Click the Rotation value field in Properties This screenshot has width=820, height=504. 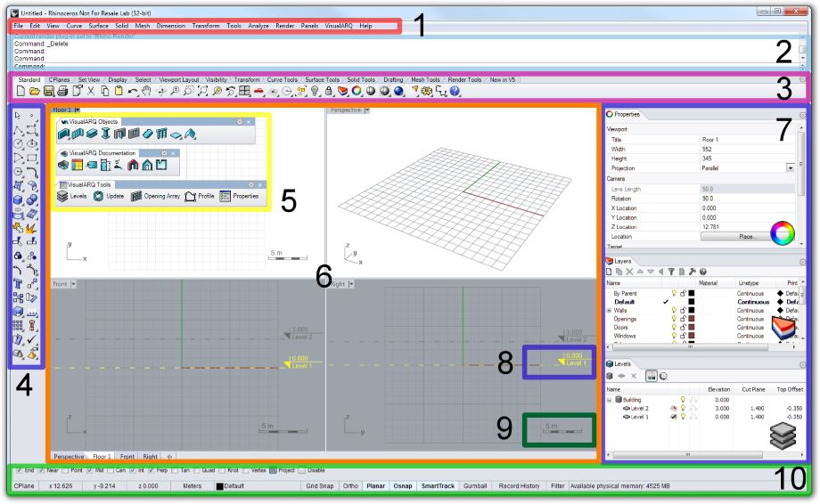coord(744,198)
